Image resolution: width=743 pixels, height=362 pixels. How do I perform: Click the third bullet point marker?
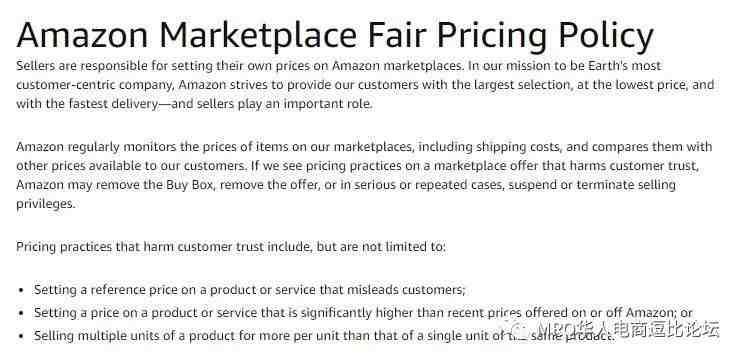click(20, 336)
